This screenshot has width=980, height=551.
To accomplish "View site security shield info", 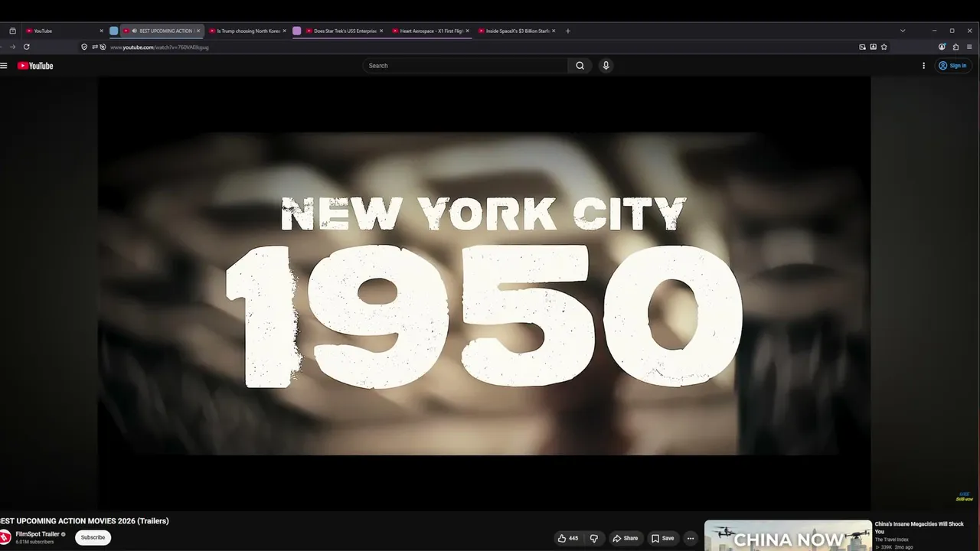I will (84, 47).
